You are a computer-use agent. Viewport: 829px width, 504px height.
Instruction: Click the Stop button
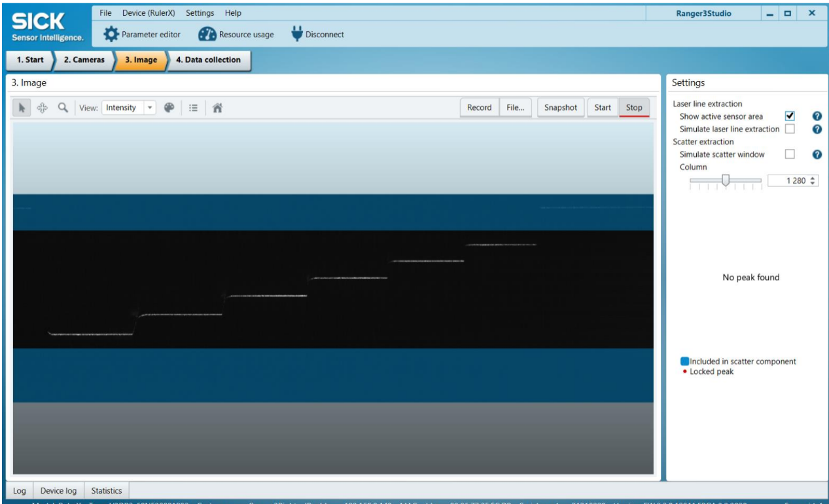click(634, 108)
